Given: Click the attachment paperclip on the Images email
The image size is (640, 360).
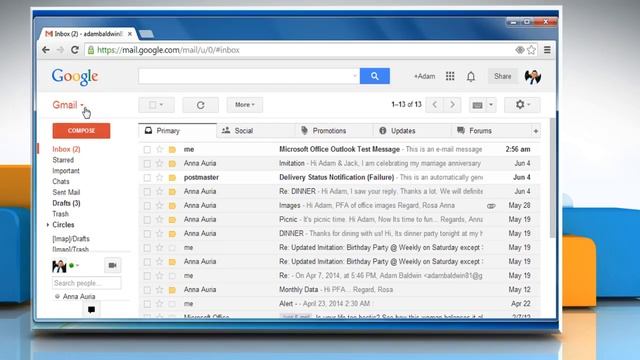Looking at the screenshot, I should [x=491, y=206].
